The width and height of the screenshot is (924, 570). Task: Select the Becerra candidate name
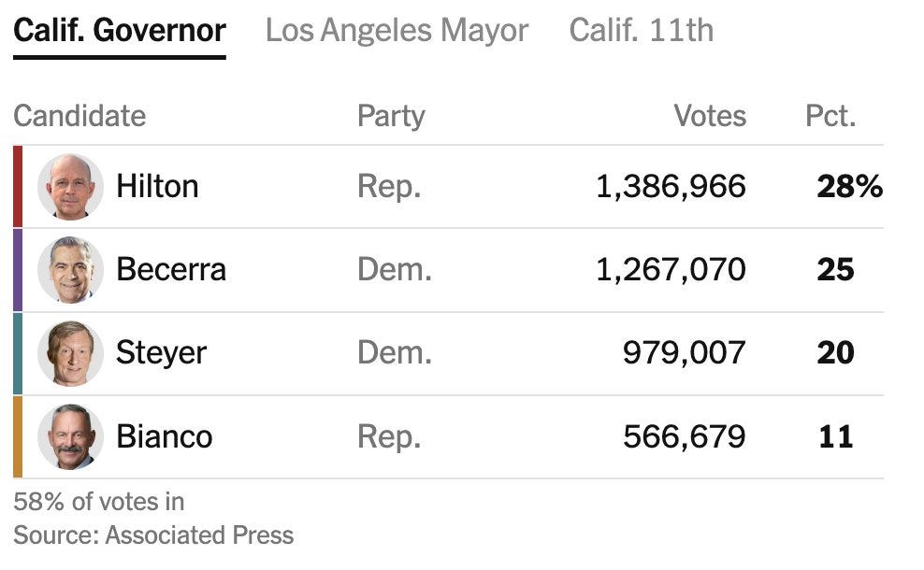171,270
